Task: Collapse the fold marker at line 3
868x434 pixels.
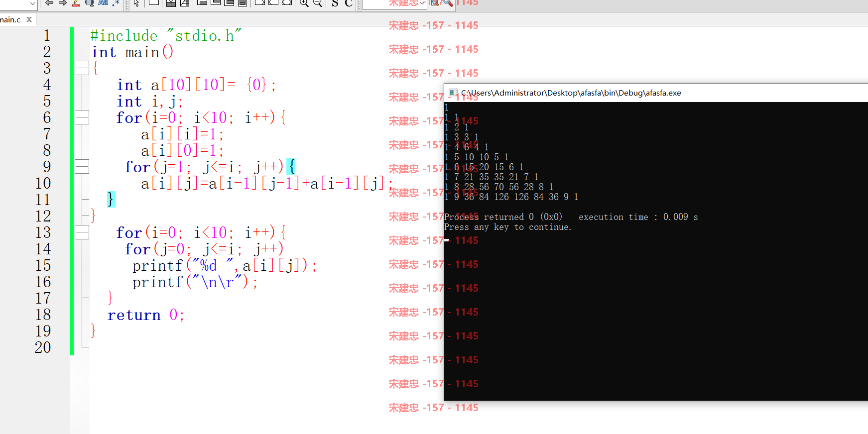Action: point(82,68)
